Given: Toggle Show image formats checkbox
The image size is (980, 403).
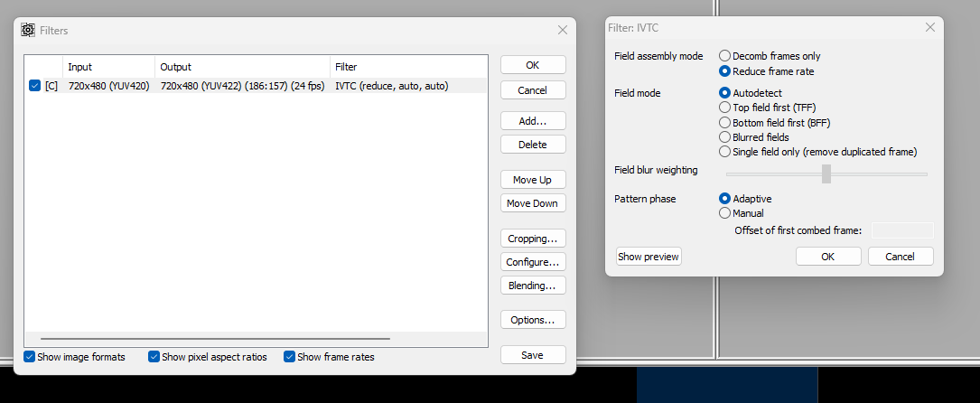Looking at the screenshot, I should (x=30, y=357).
